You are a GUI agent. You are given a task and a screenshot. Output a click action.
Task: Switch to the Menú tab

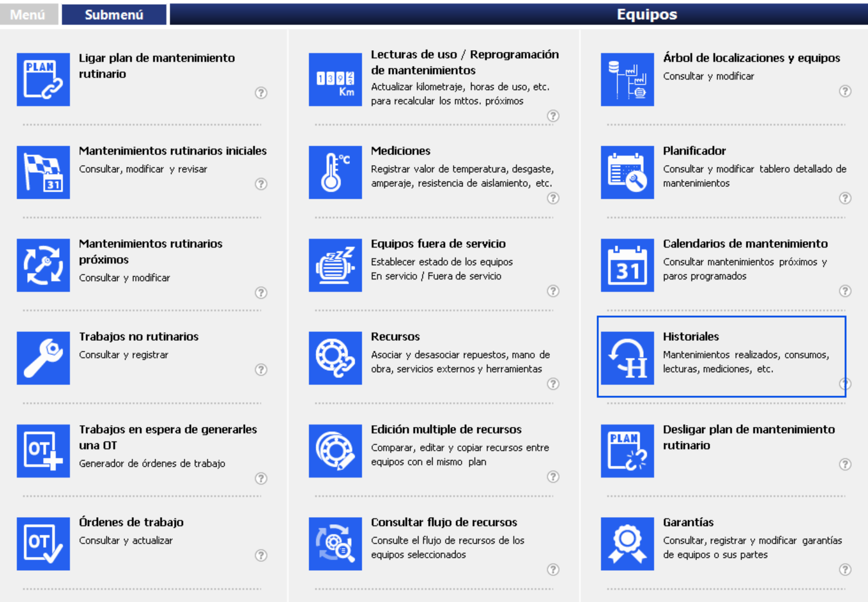(x=28, y=15)
